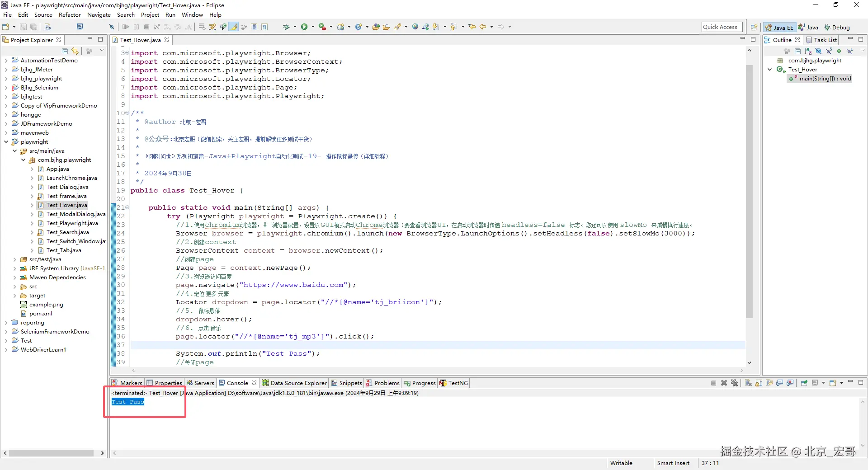Click the Debug bug icon in toolbar
The width and height of the screenshot is (868, 470).
[286, 27]
